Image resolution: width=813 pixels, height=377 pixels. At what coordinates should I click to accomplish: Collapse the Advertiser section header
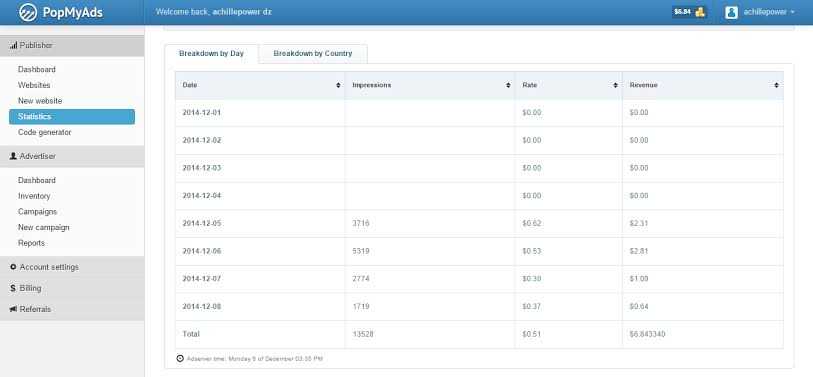click(x=72, y=156)
